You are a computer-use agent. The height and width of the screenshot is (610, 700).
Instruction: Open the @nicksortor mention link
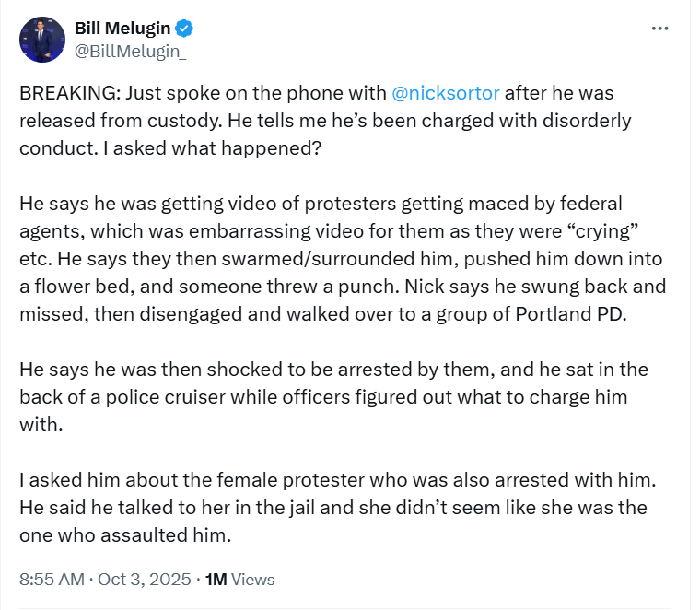coord(446,94)
